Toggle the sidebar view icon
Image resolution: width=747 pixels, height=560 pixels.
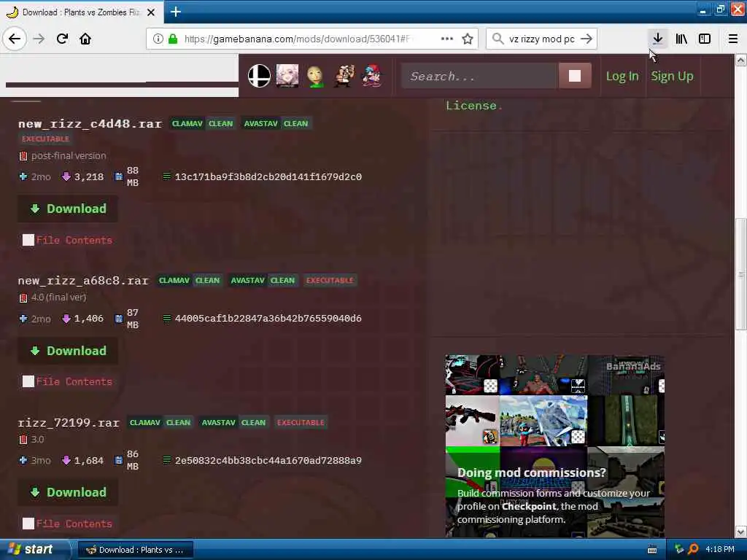pos(705,39)
